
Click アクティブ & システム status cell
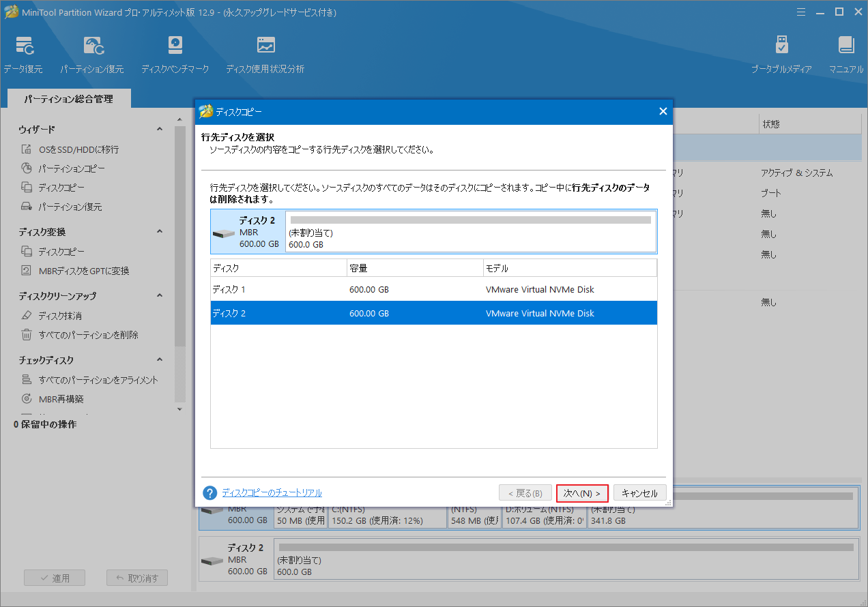(x=797, y=173)
